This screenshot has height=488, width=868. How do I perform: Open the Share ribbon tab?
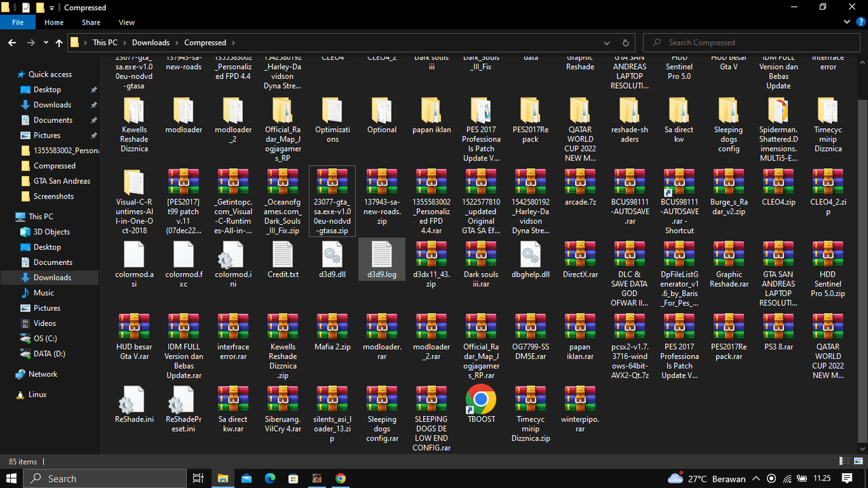pyautogui.click(x=91, y=22)
